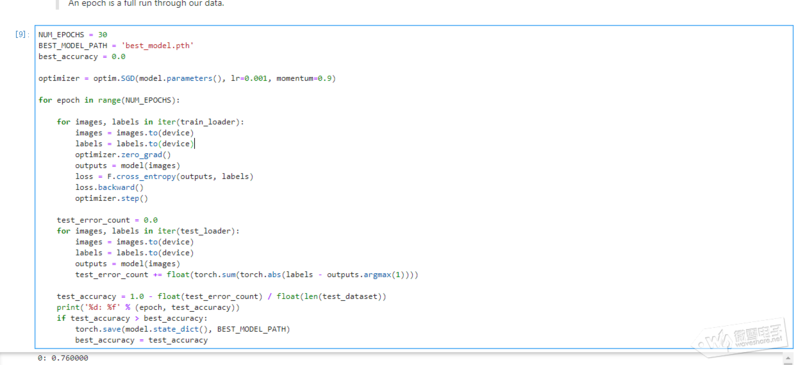The width and height of the screenshot is (800, 365).
Task: Click the momentum=0.9 argument
Action: tap(304, 79)
